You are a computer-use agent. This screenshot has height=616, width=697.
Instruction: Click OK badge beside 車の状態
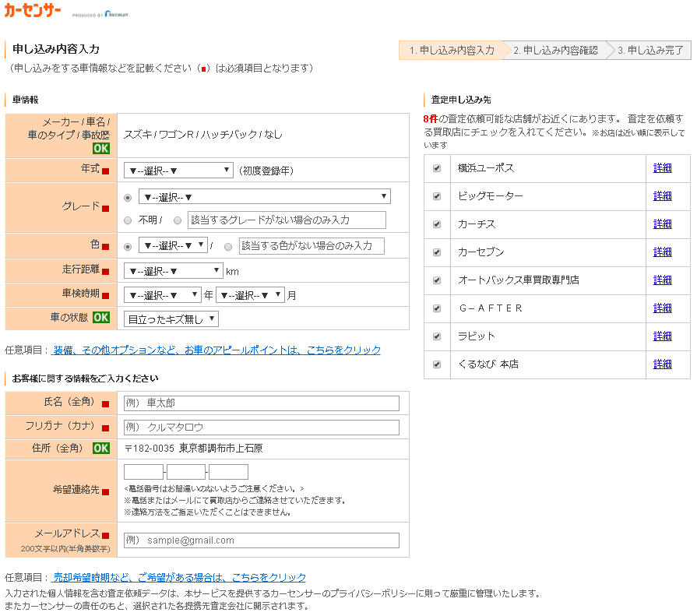(101, 317)
